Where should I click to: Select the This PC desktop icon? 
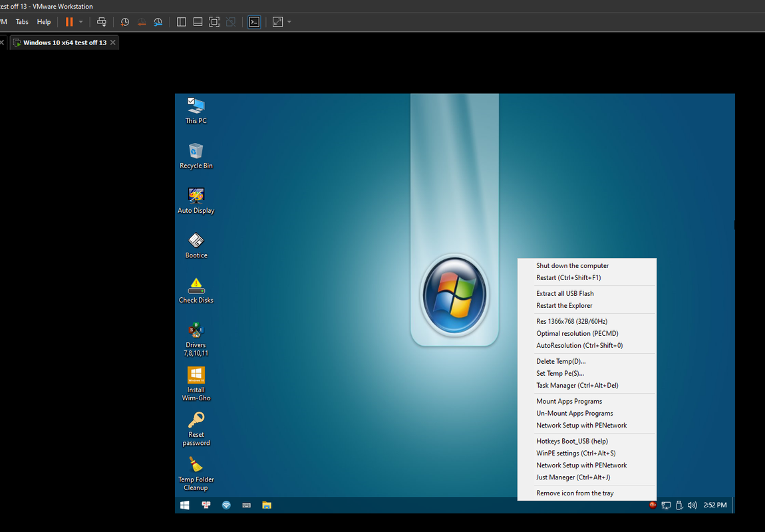pyautogui.click(x=196, y=110)
